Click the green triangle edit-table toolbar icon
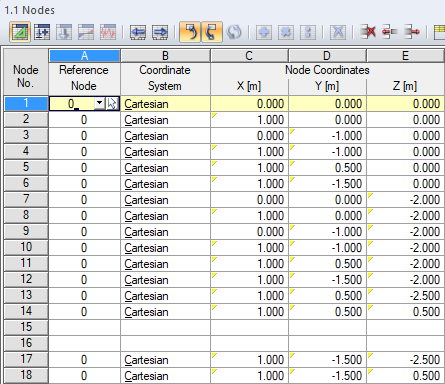This screenshot has height=384, width=445. click(20, 32)
